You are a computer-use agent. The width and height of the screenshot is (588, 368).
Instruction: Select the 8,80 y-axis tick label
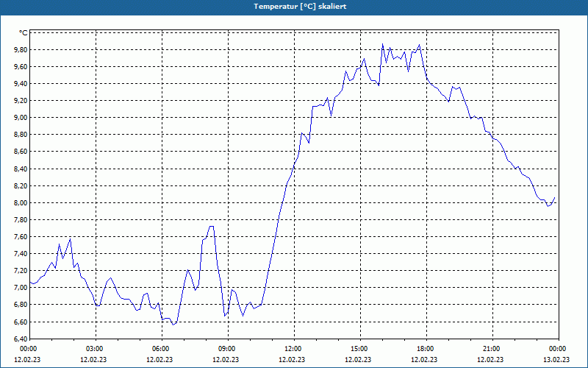click(x=21, y=135)
